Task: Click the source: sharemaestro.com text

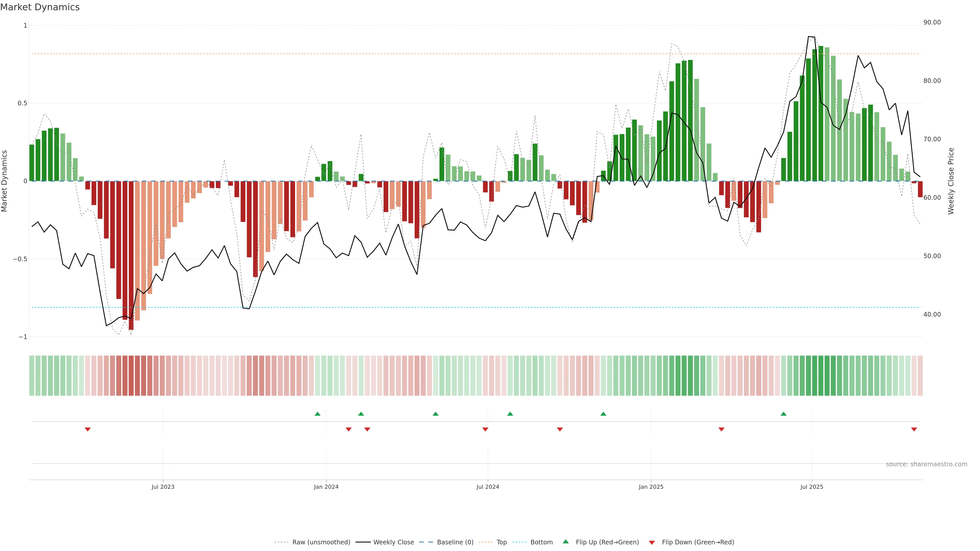Action: click(x=926, y=464)
